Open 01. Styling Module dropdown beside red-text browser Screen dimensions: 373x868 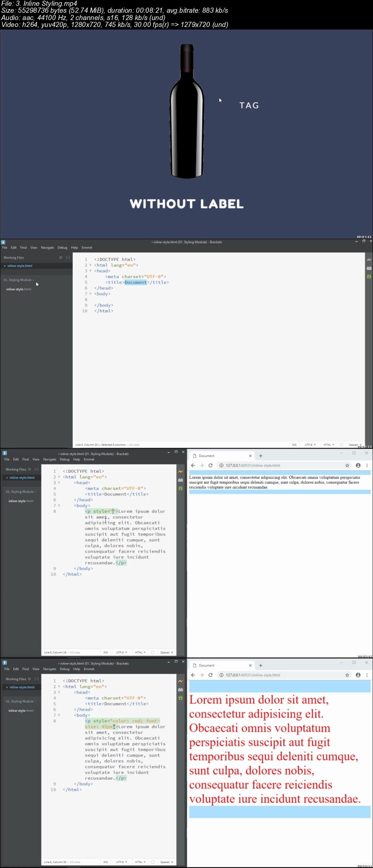point(21,701)
